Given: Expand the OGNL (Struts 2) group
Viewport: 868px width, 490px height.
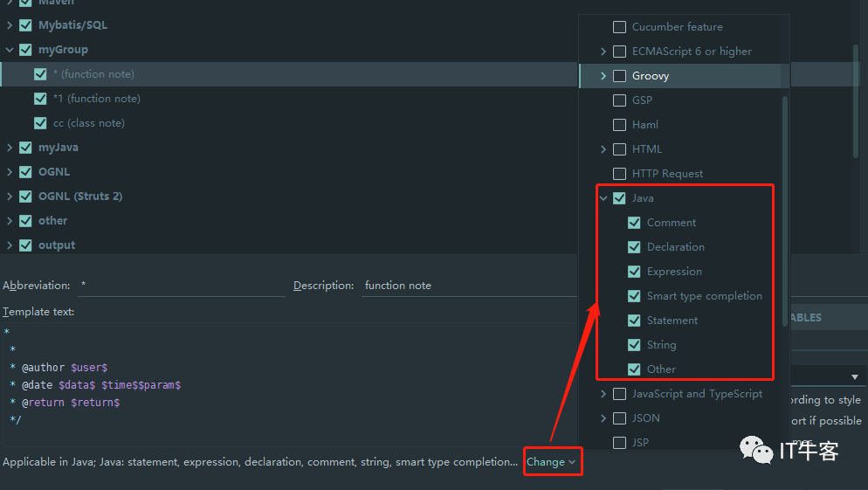Looking at the screenshot, I should point(10,196).
